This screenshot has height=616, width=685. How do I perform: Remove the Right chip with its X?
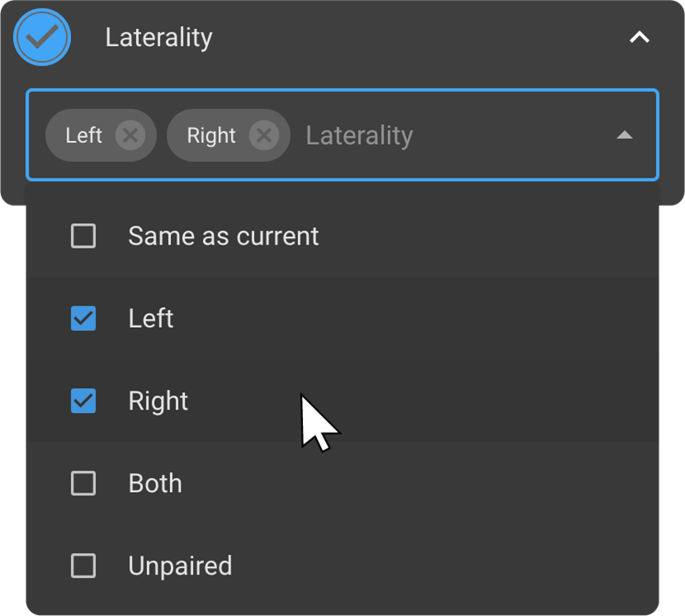pos(263,135)
